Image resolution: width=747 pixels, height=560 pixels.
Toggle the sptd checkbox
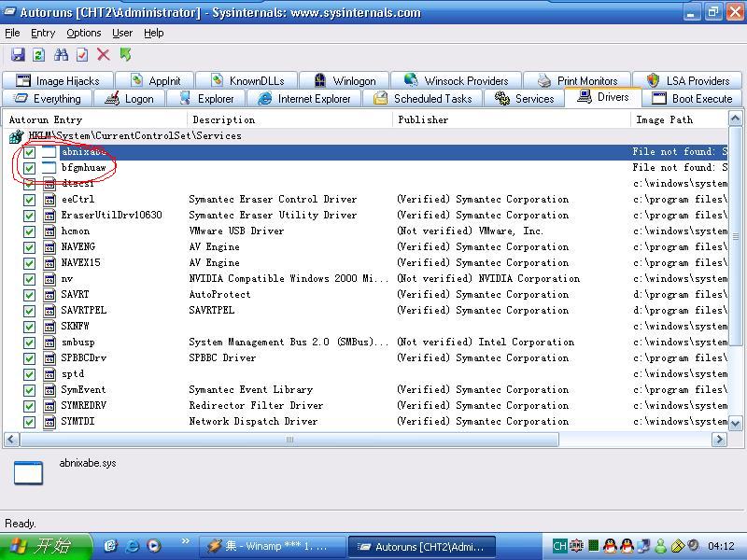click(x=29, y=374)
